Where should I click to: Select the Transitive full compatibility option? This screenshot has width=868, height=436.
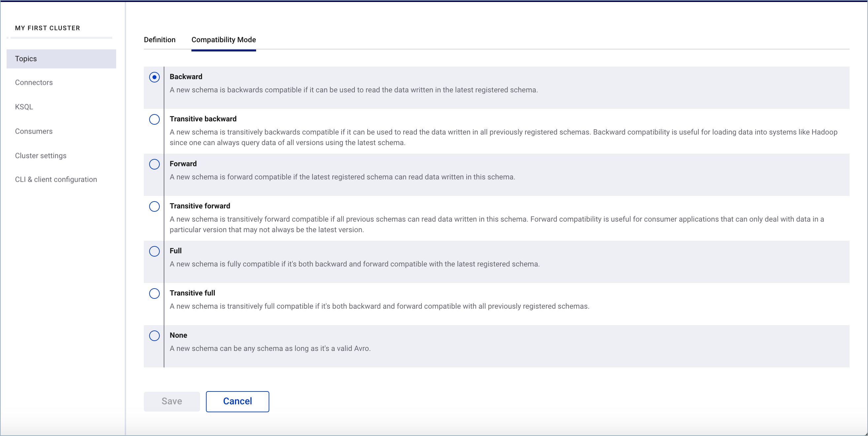pyautogui.click(x=154, y=293)
